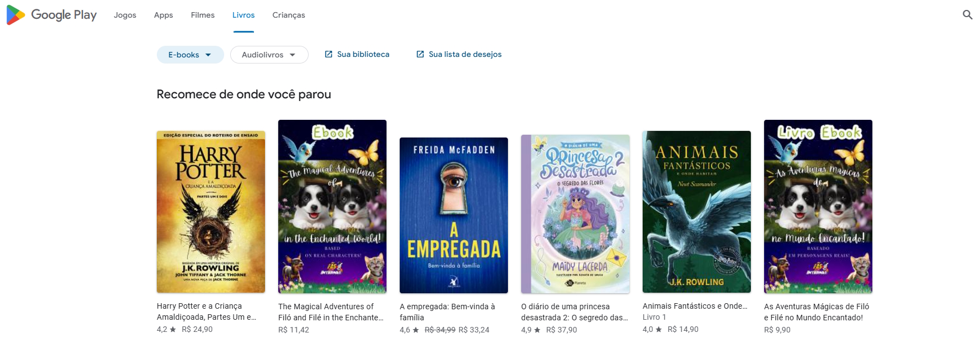The image size is (980, 354).
Task: Click the Google Play logo
Action: (x=51, y=15)
